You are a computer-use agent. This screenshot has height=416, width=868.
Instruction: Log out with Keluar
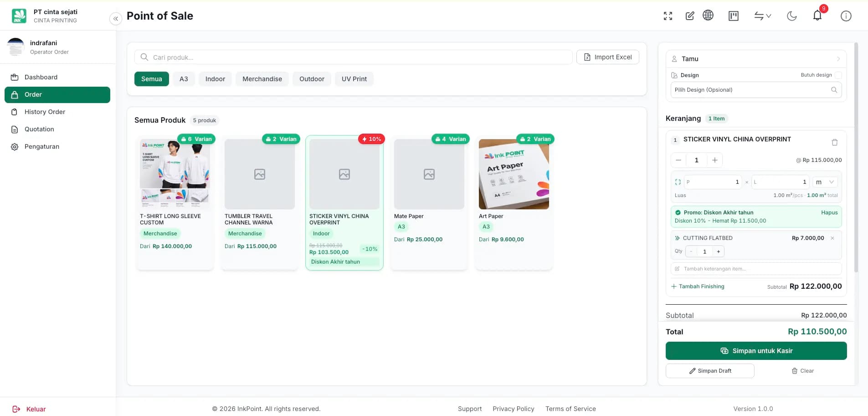[29, 409]
